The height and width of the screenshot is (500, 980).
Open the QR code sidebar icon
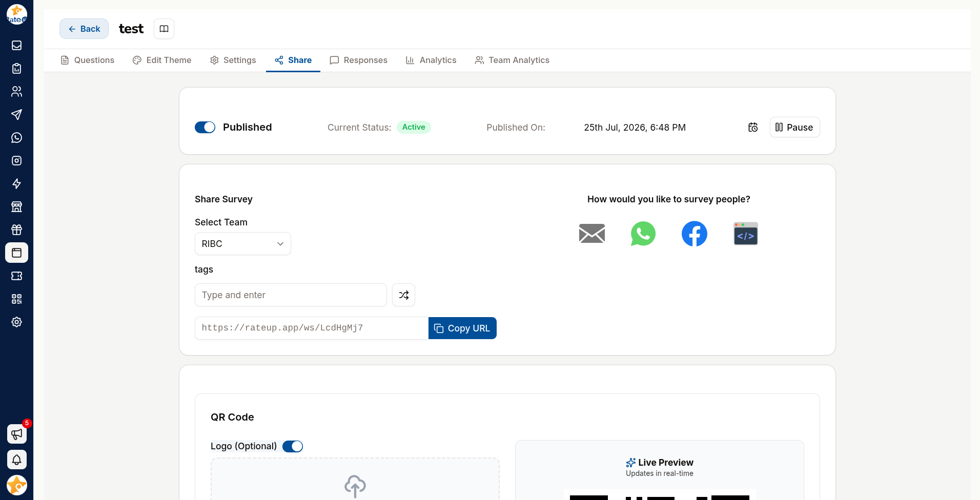tap(16, 299)
